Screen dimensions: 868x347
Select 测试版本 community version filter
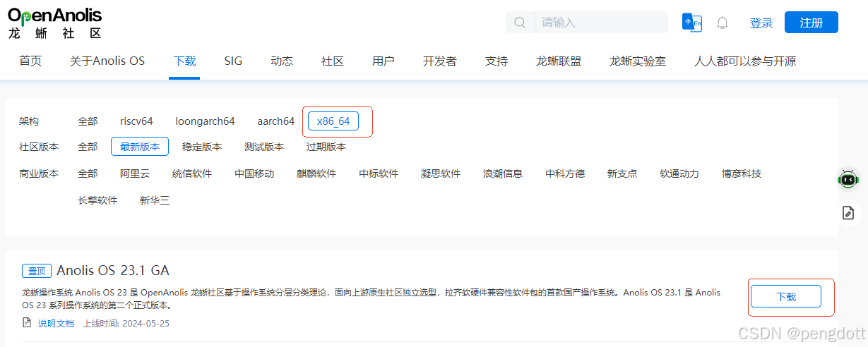pos(264,147)
